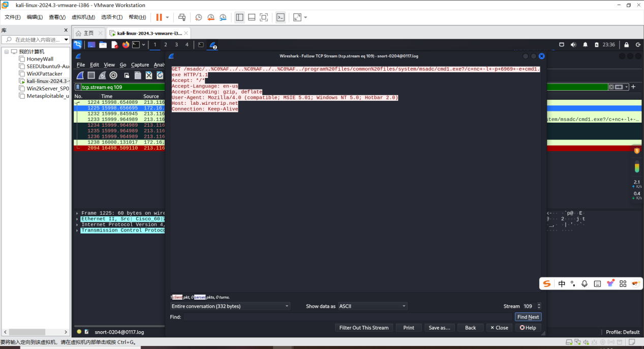This screenshot has height=349, width=644.
Task: Open the 虚拟机(M) menu in VMware
Action: click(x=83, y=17)
